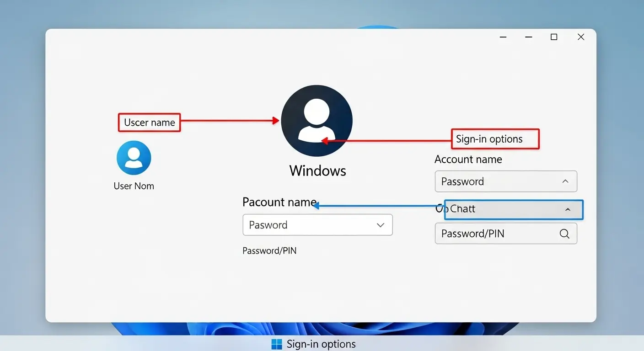Click the Windows logo in the taskbar
This screenshot has width=644, height=351.
click(277, 344)
